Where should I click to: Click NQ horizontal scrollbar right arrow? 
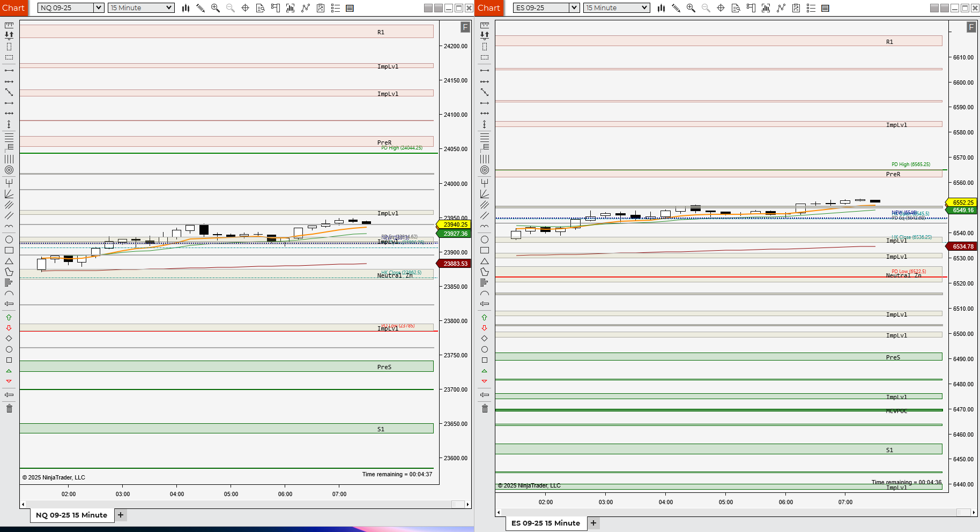coord(468,504)
